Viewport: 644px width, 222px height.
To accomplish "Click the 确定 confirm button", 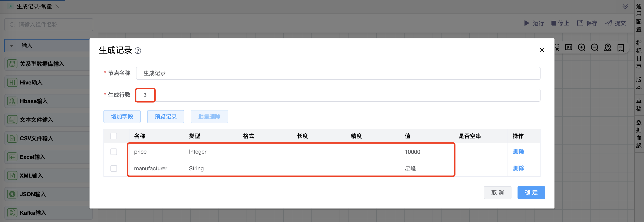I will pyautogui.click(x=531, y=192).
